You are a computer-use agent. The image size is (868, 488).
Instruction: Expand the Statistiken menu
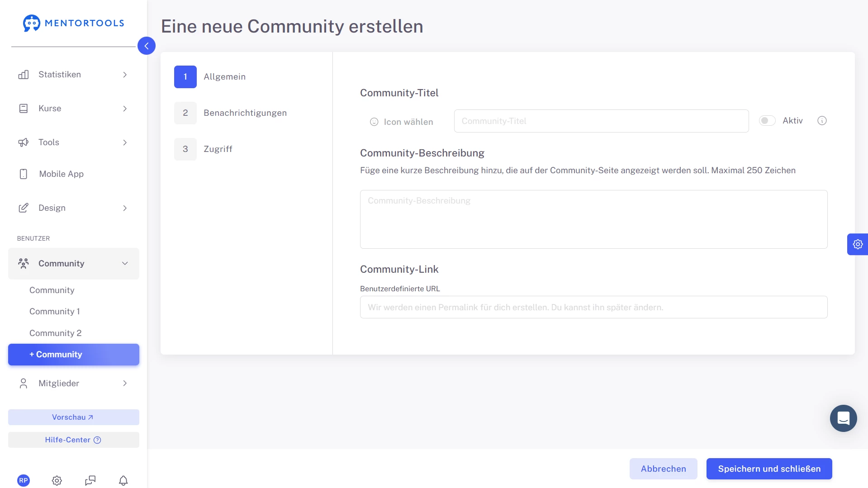(73, 75)
